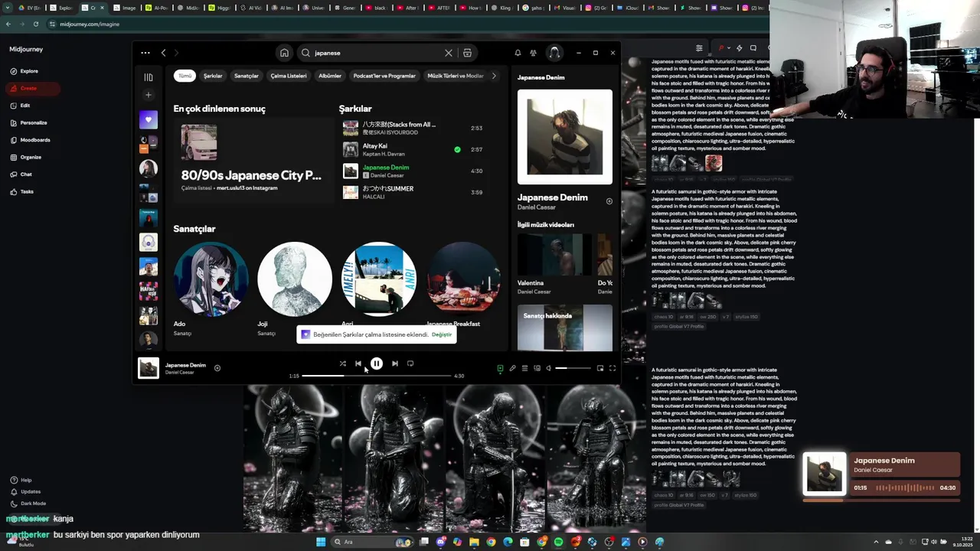Open Organize in Midjourney sidebar

(31, 157)
